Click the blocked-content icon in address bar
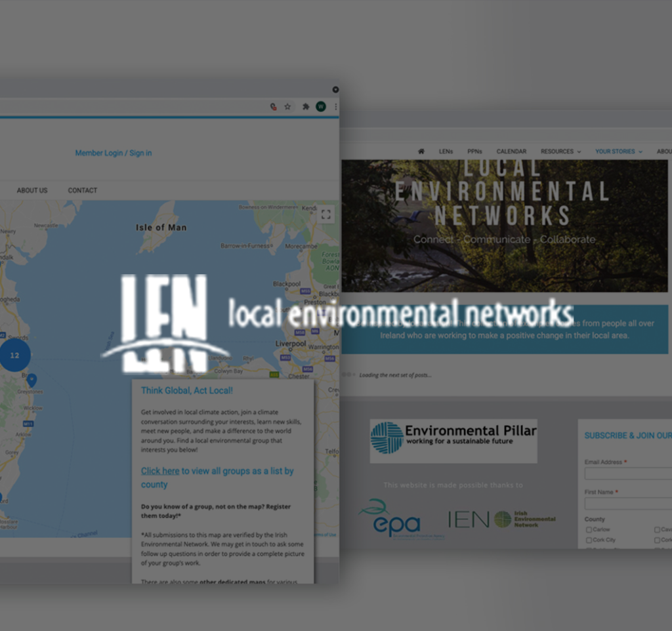The image size is (672, 631). [x=273, y=107]
